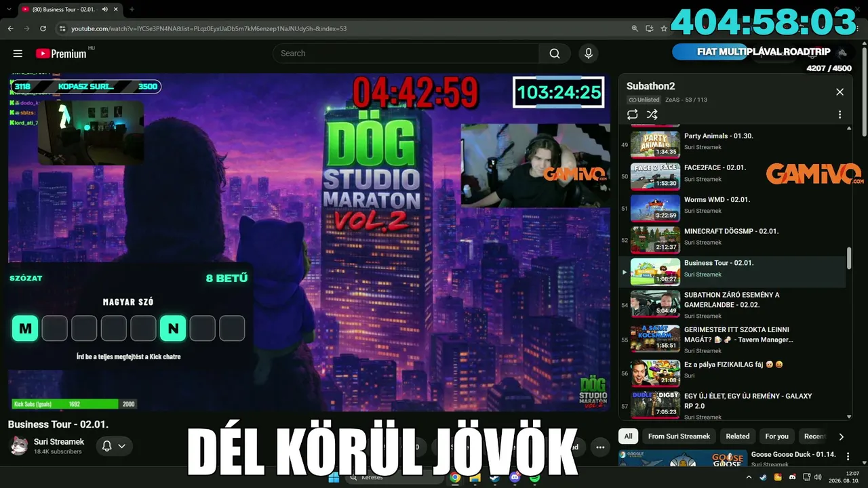This screenshot has width=868, height=488.
Task: Open Chrome from the taskbar
Action: coord(455,477)
